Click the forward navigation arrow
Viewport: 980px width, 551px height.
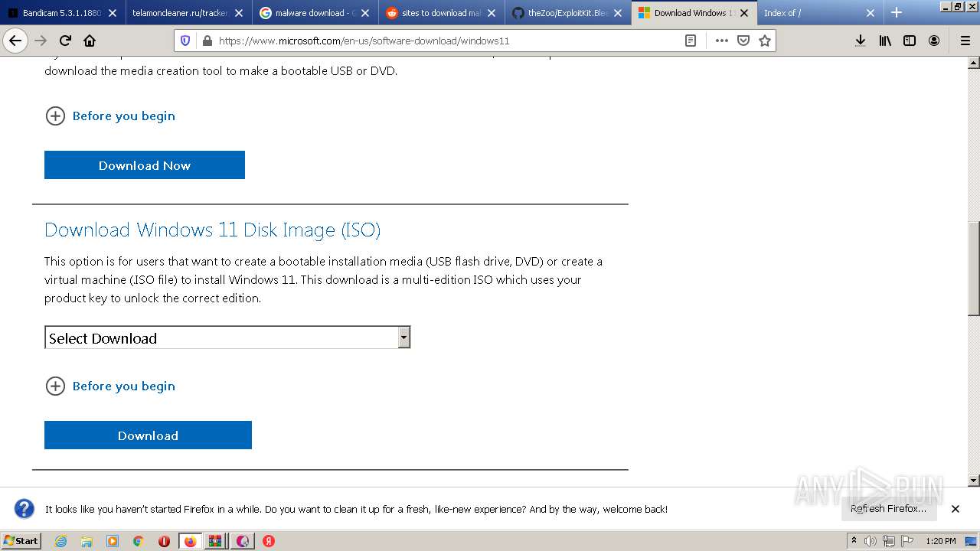coord(41,41)
